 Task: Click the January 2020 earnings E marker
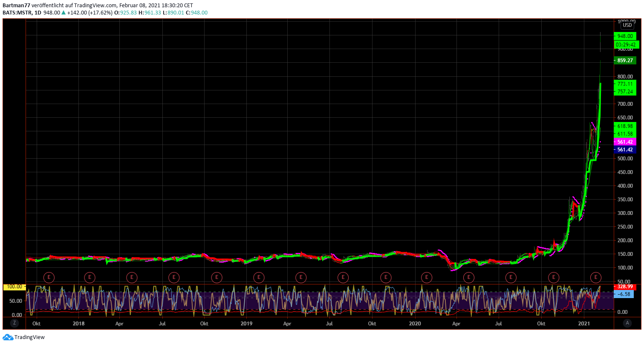coord(427,277)
